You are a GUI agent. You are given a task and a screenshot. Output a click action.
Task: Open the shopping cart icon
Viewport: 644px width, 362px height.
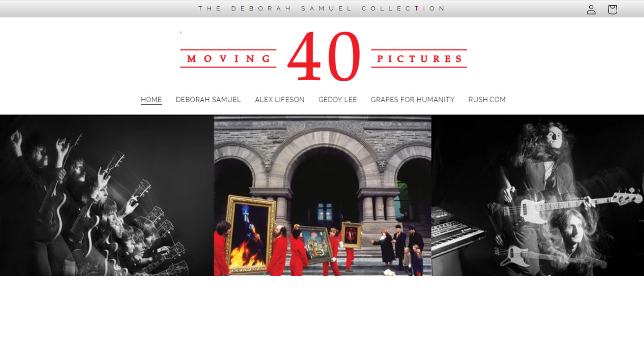[612, 9]
